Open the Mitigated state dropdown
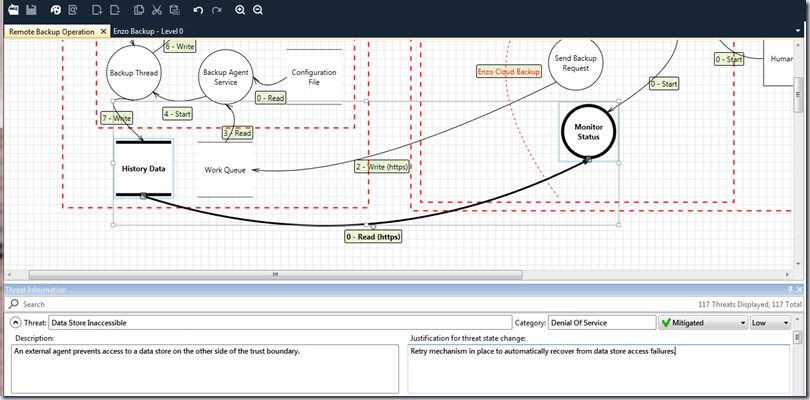The image size is (810, 400). 703,322
